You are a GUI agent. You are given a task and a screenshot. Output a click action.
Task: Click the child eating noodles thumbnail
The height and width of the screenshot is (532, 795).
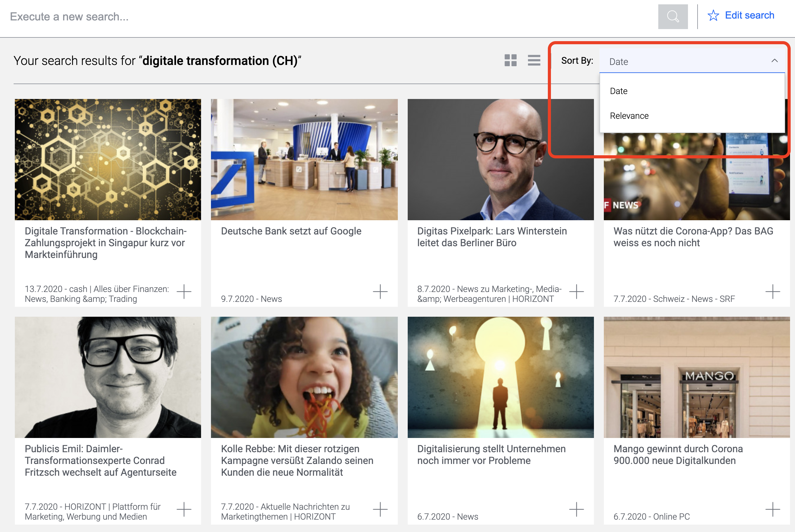point(304,377)
